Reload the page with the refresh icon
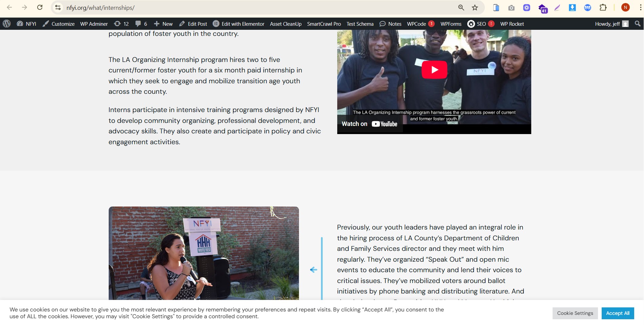This screenshot has height=325, width=644. pyautogui.click(x=40, y=7)
